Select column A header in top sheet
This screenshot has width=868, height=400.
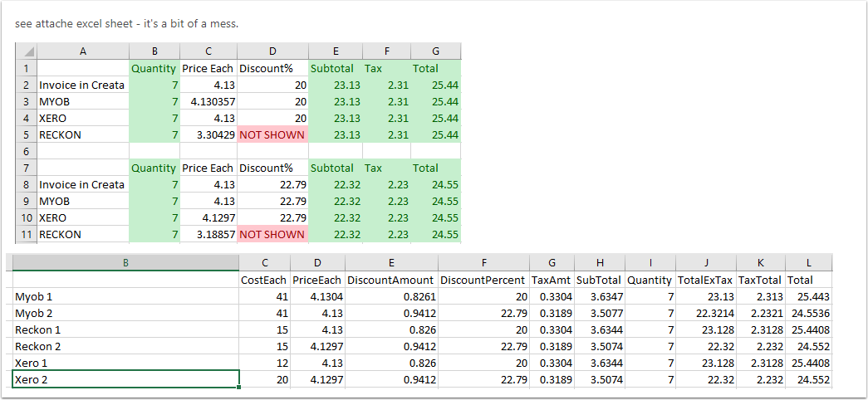tap(83, 51)
